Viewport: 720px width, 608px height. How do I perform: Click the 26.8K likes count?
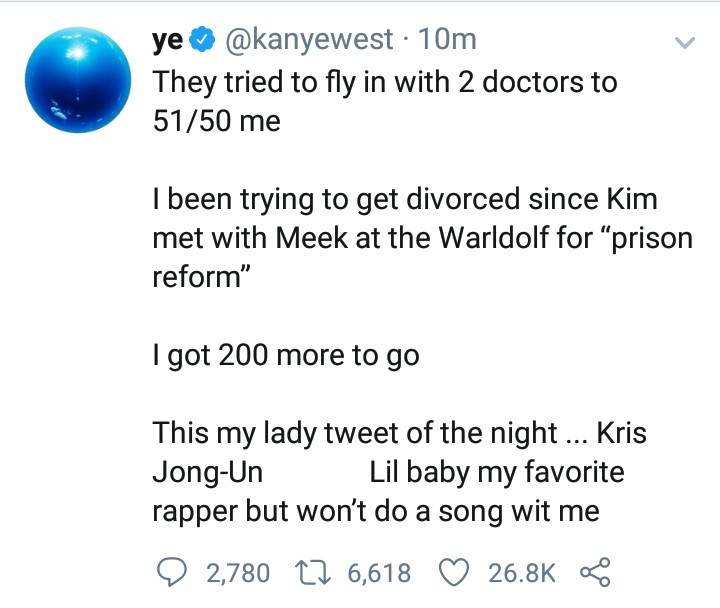[521, 573]
